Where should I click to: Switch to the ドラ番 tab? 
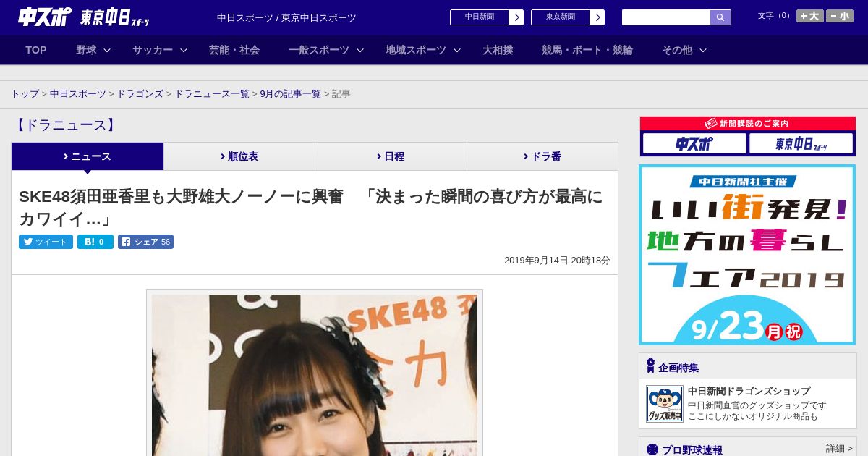click(542, 156)
